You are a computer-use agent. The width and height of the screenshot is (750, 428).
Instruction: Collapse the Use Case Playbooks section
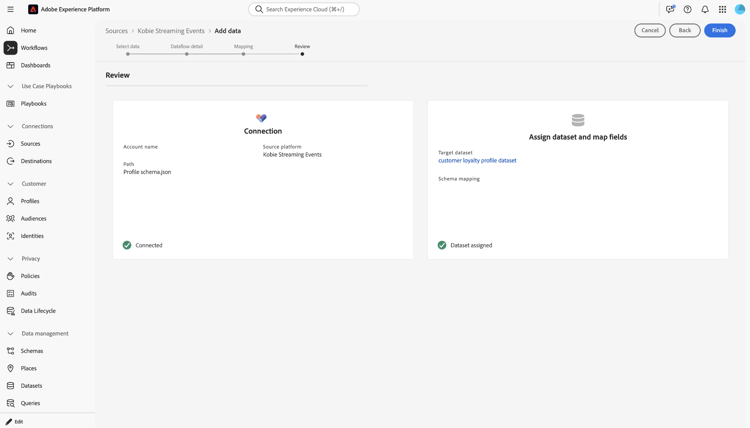(10, 86)
